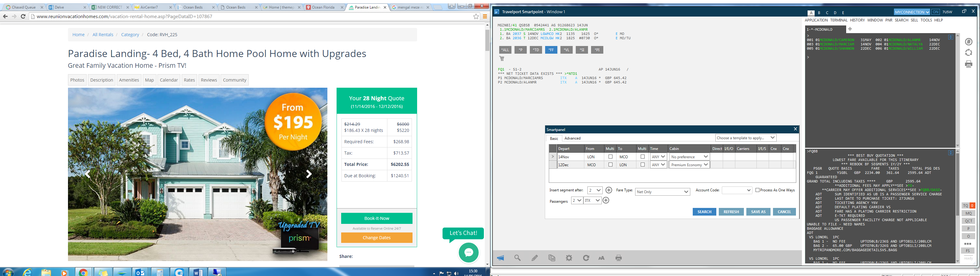Open the magnifier search icon in Smartpoint toolbar

click(517, 258)
